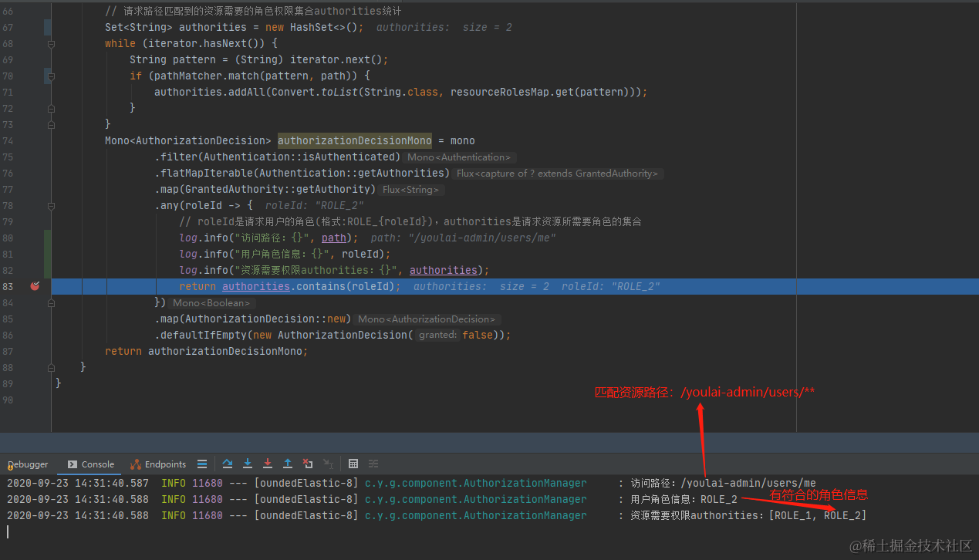
Task: Click the Mono<AuthorizationDecision> inlay hint on line 85
Action: pos(427,319)
